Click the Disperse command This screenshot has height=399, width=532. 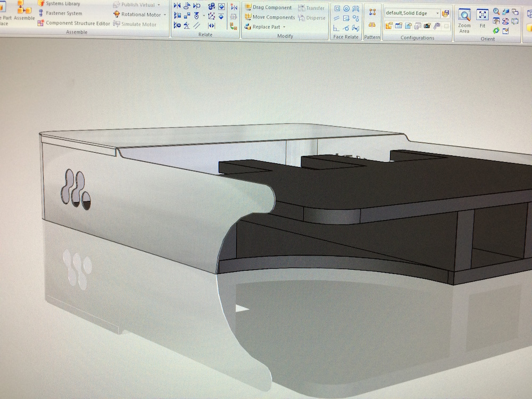311,18
